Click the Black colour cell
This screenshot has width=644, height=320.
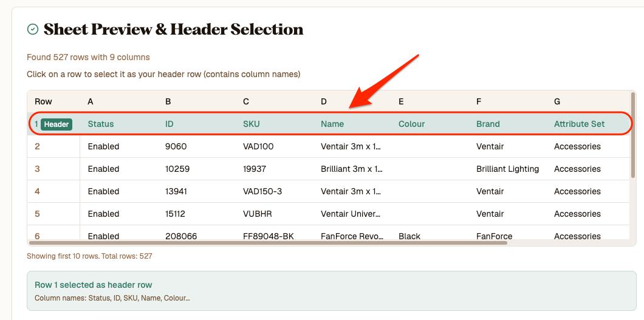coord(409,236)
